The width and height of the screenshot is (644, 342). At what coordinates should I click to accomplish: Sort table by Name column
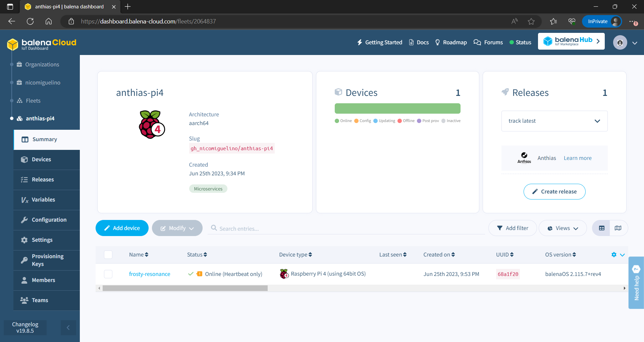coord(139,254)
